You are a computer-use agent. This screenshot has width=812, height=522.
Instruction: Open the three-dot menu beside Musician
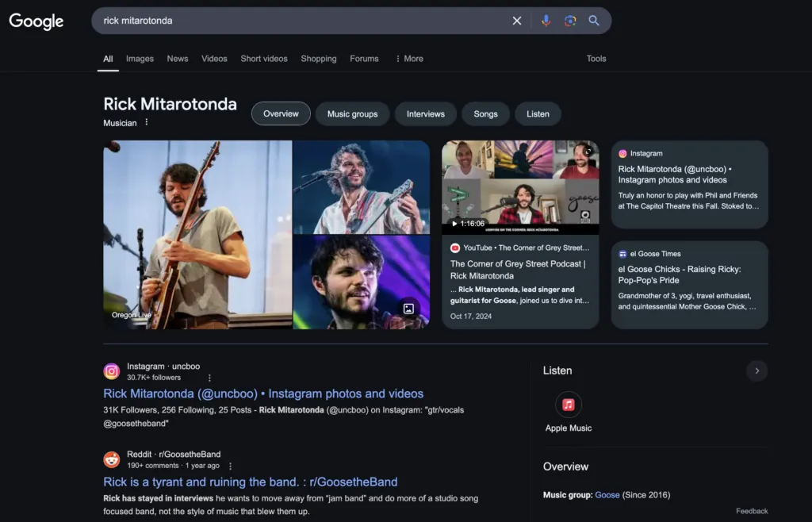click(147, 122)
